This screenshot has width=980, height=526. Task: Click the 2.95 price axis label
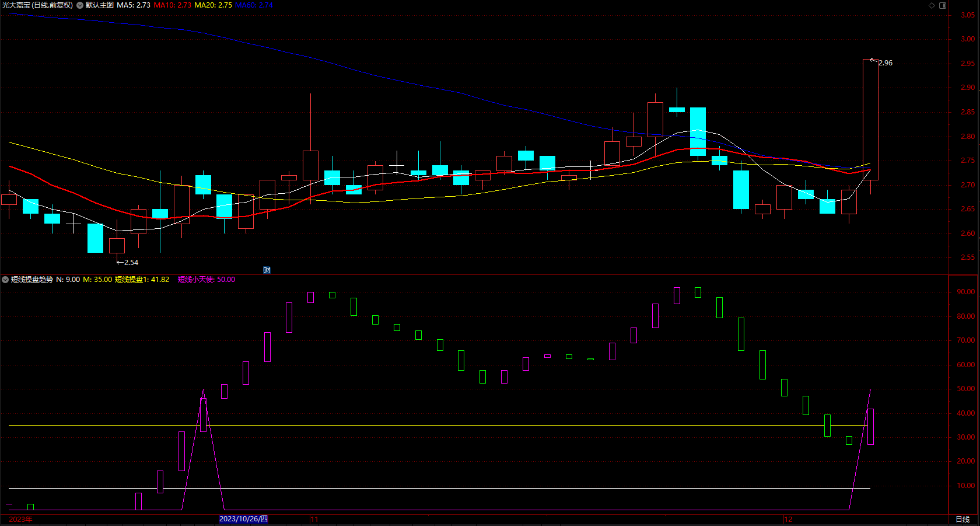(x=968, y=64)
